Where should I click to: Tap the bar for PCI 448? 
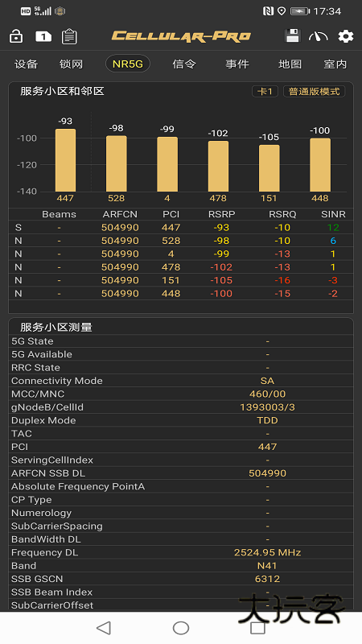coord(320,165)
